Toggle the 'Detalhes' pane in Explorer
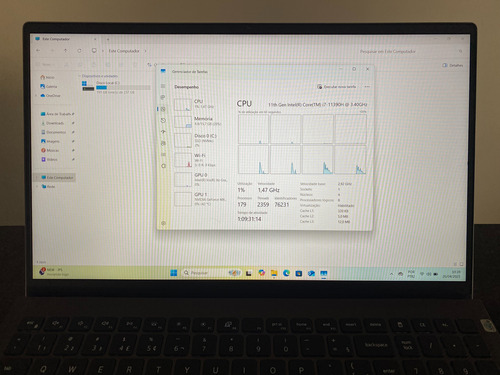Screen dimensions: 500x375 coord(453,65)
